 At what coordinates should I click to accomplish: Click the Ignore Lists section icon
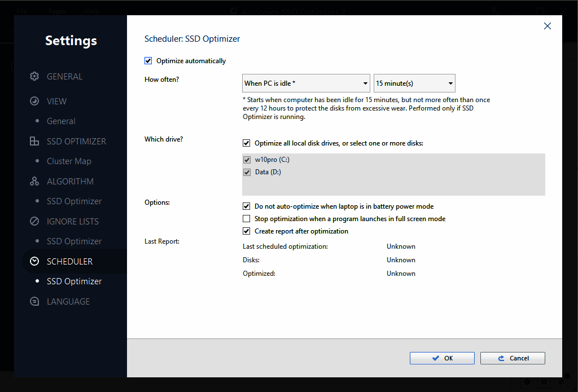[x=34, y=222]
